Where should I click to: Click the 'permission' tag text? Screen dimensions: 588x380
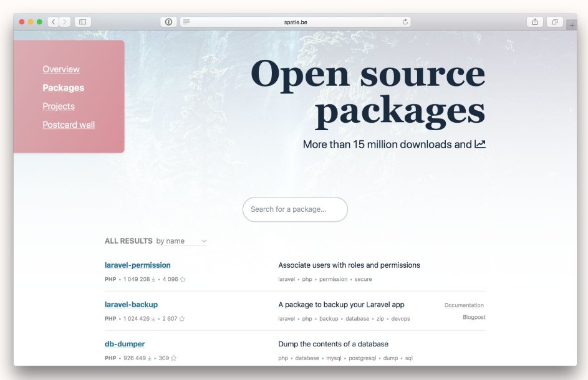(334, 279)
